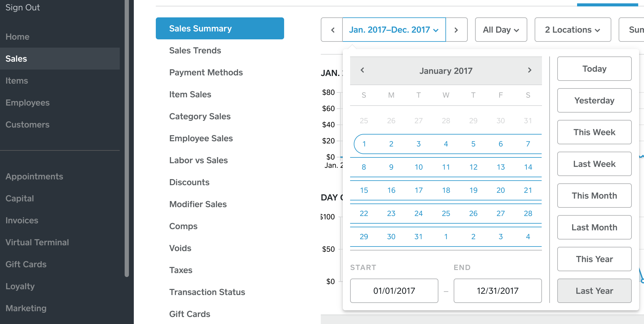
Task: Go to previous date range arrow
Action: pos(332,30)
